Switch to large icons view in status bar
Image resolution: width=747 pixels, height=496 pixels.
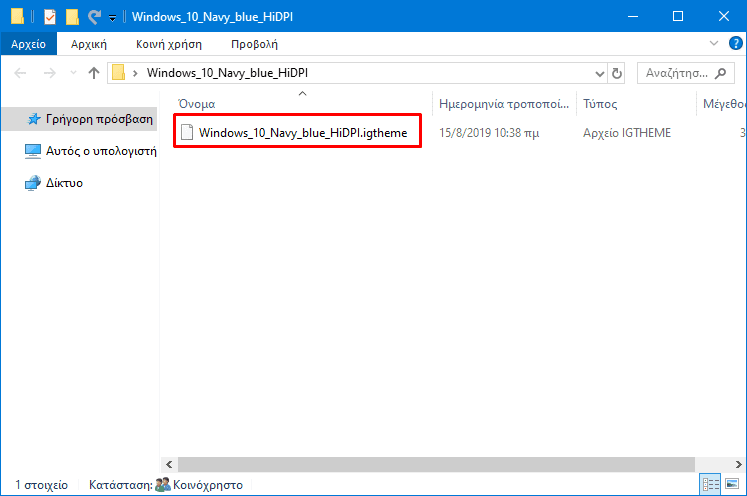pyautogui.click(x=732, y=485)
